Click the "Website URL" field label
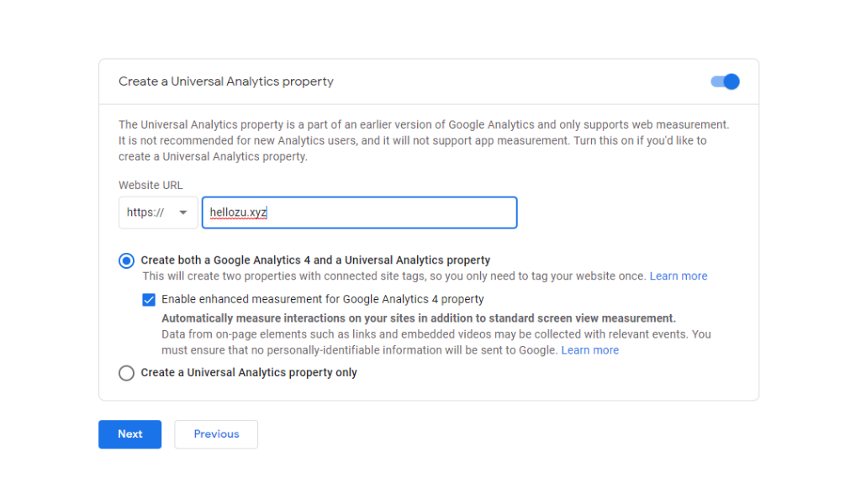This screenshot has width=861, height=504. (x=151, y=185)
